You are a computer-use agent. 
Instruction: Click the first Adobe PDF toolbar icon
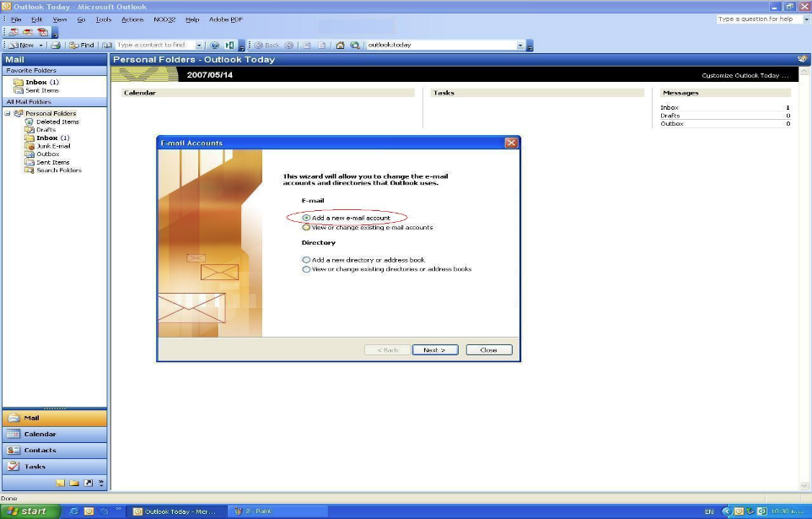pyautogui.click(x=14, y=32)
